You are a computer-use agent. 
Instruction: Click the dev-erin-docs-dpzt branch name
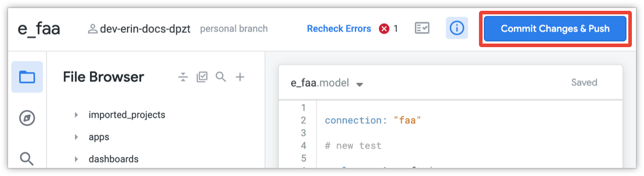point(145,29)
